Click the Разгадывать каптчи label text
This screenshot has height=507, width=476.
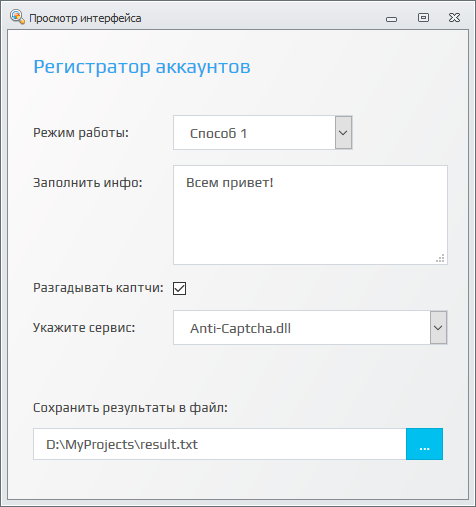click(x=98, y=288)
